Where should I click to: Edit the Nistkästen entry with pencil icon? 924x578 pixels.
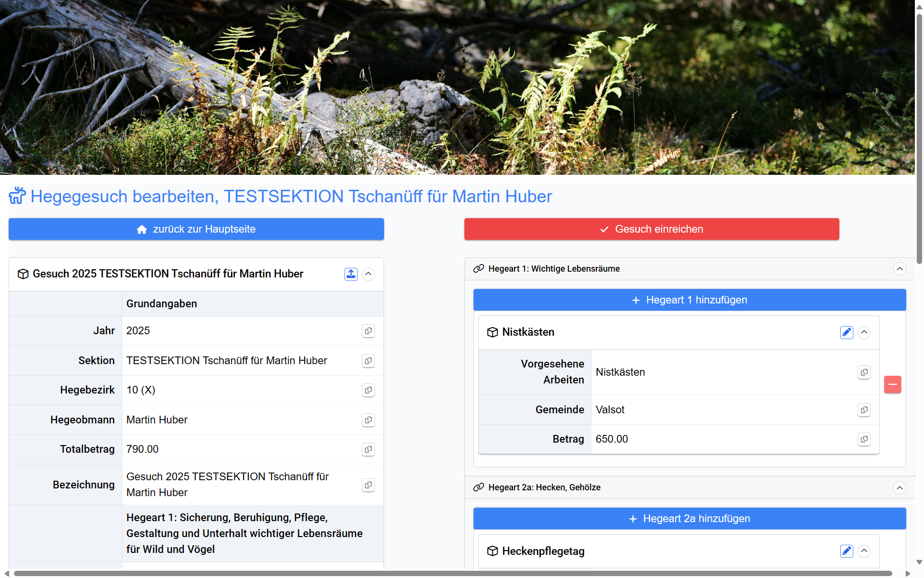(x=846, y=332)
